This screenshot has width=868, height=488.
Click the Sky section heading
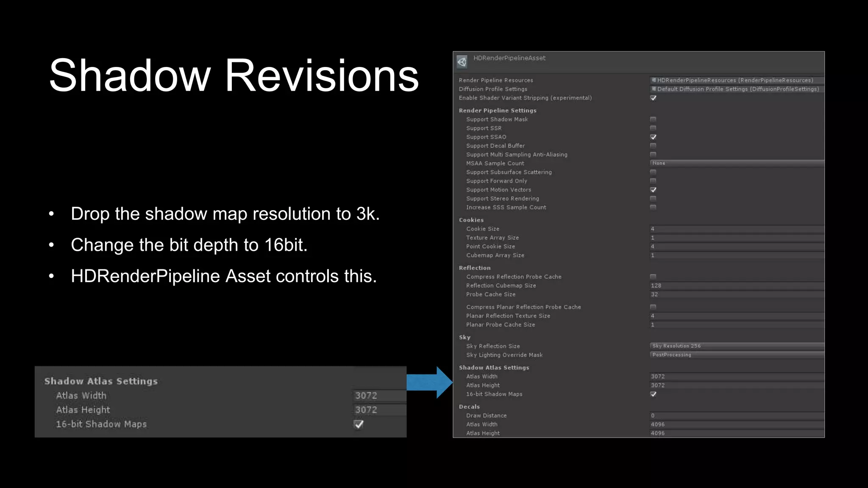[465, 338]
